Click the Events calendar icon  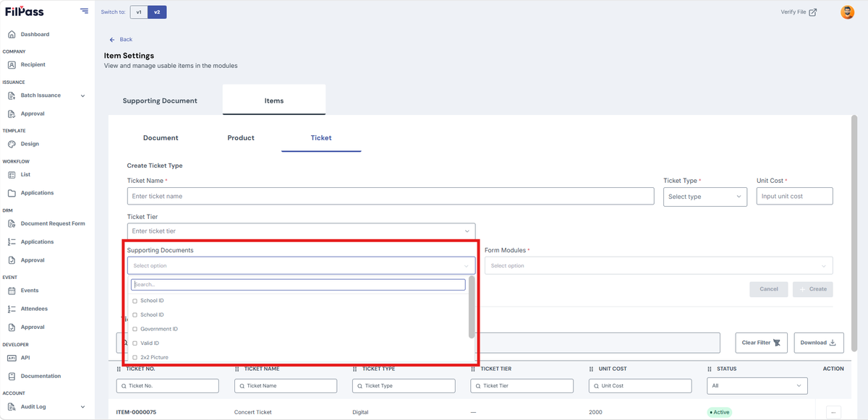click(12, 291)
